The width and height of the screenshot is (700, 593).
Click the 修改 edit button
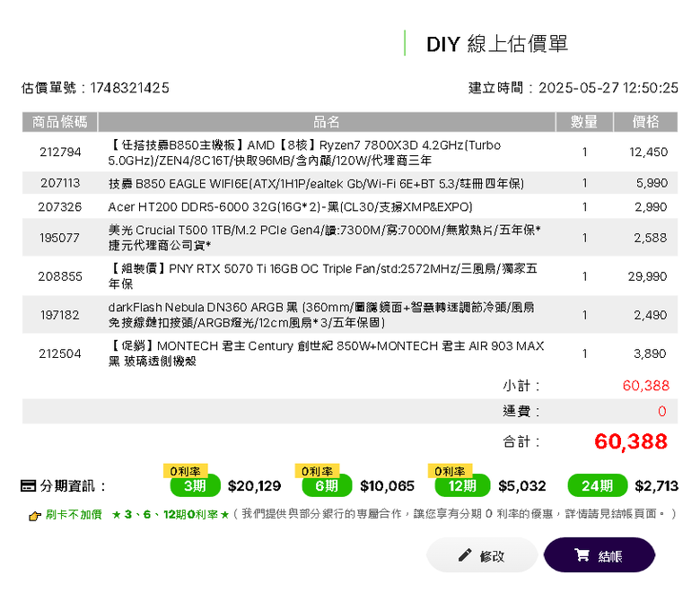482,555
